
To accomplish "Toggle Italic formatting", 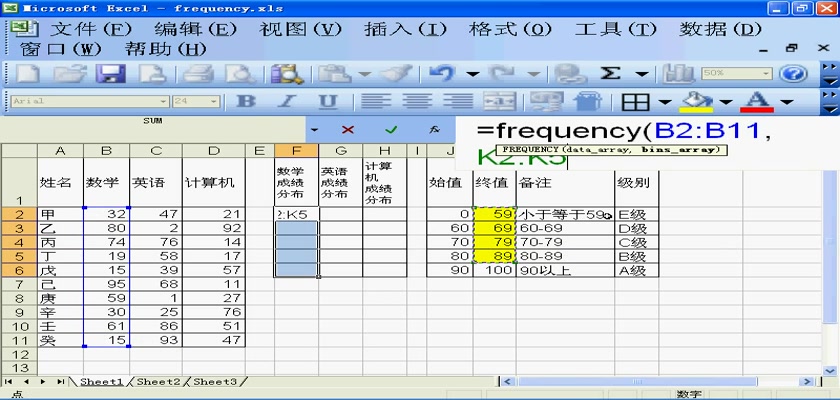I will [287, 101].
